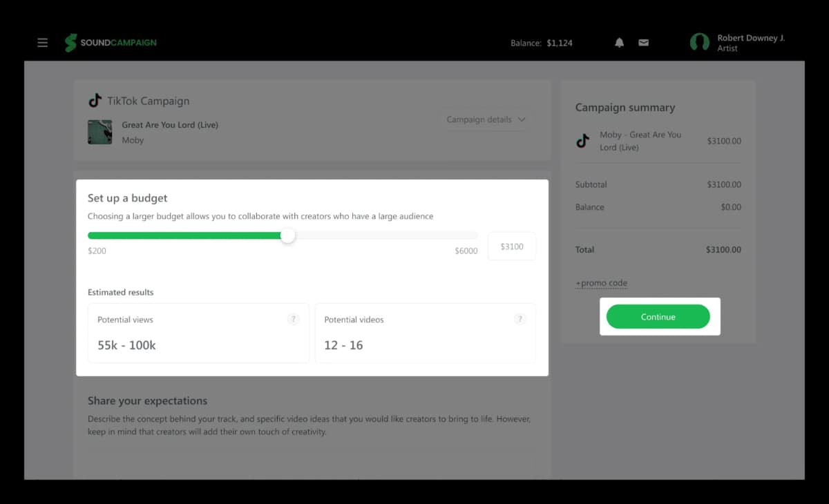
Task: Click Moby - Great Are You Lord summary item
Action: 640,141
